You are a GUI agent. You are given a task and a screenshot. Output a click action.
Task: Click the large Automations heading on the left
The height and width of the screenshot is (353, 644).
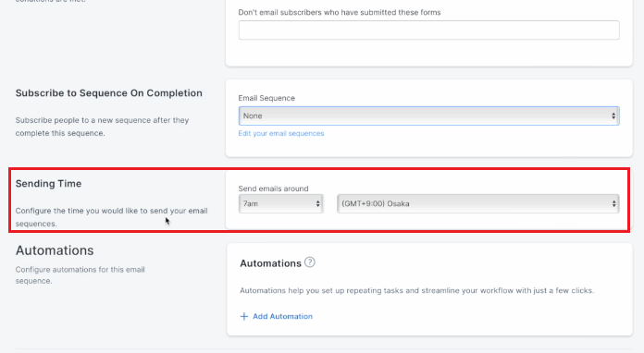click(55, 250)
